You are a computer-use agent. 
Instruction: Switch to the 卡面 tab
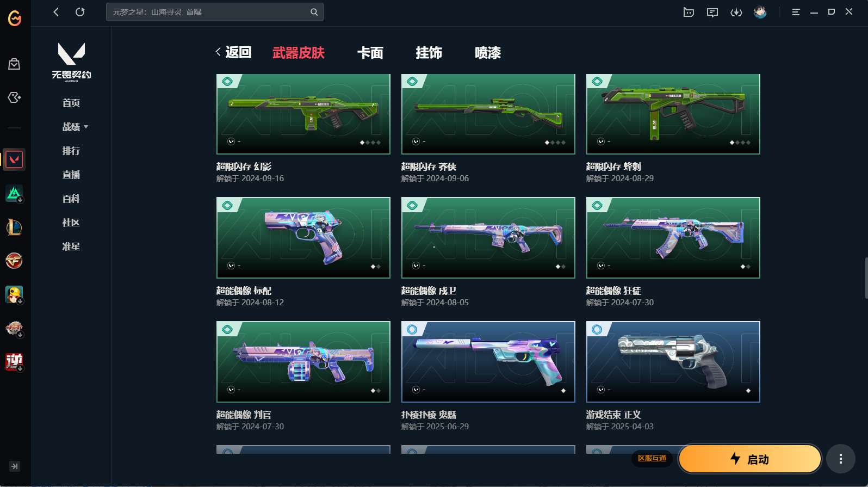370,53
